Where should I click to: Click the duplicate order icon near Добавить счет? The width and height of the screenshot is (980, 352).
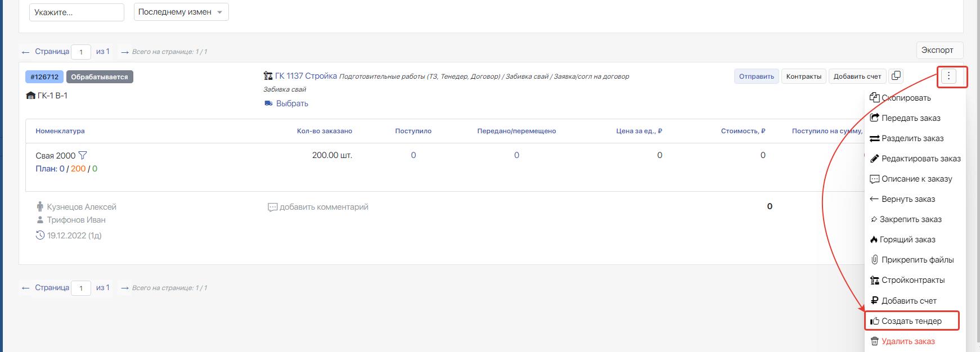pos(896,76)
